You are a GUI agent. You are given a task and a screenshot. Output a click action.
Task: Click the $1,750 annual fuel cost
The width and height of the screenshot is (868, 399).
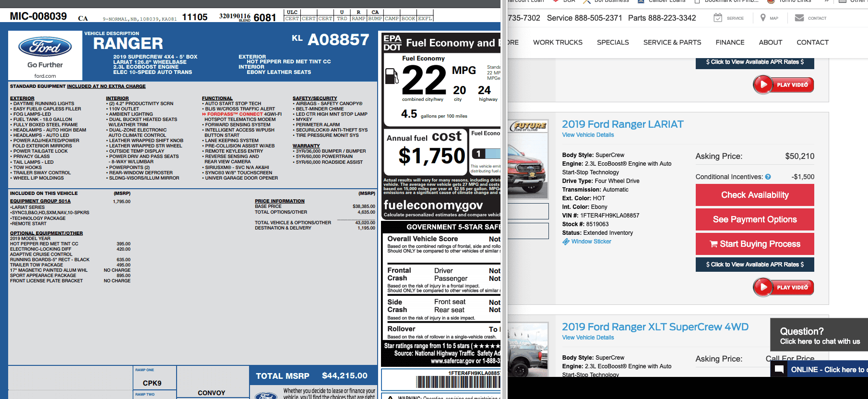click(x=432, y=156)
